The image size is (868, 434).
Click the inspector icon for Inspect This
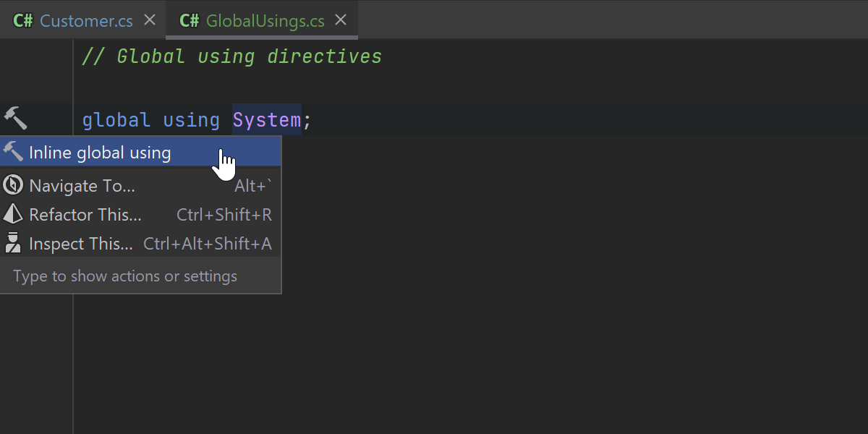pyautogui.click(x=13, y=244)
